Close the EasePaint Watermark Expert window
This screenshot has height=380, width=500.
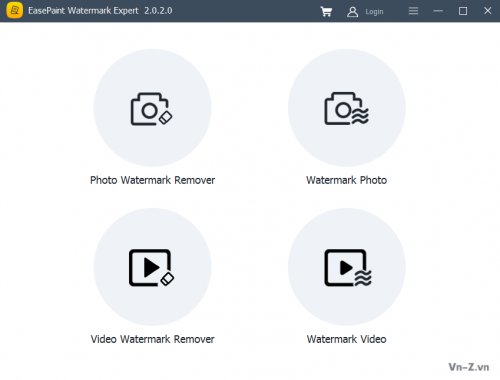click(x=488, y=11)
